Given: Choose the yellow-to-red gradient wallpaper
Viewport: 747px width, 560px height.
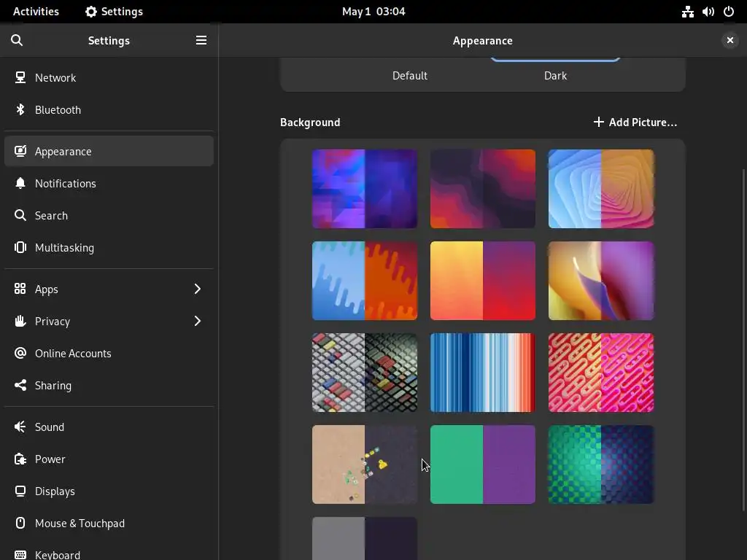Looking at the screenshot, I should click(x=483, y=281).
